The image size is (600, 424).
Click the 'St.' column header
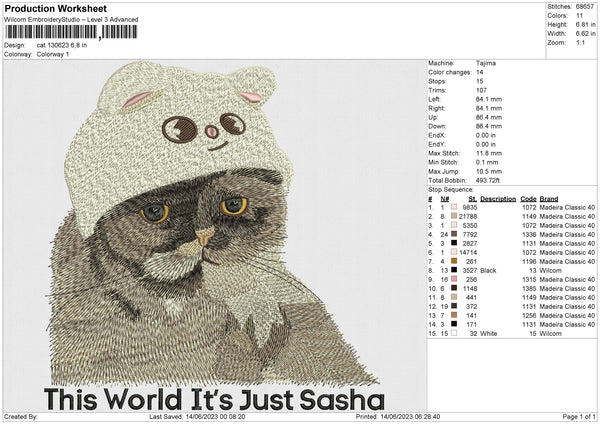(x=473, y=199)
